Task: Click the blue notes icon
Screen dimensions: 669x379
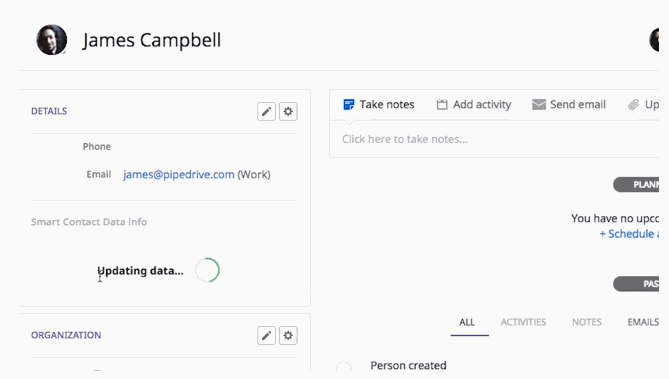Action: click(349, 105)
